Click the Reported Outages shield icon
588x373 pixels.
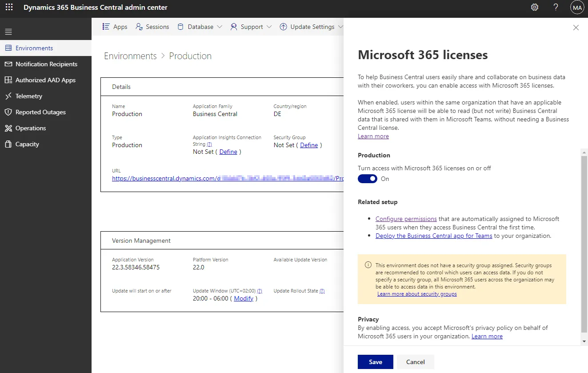(8, 112)
